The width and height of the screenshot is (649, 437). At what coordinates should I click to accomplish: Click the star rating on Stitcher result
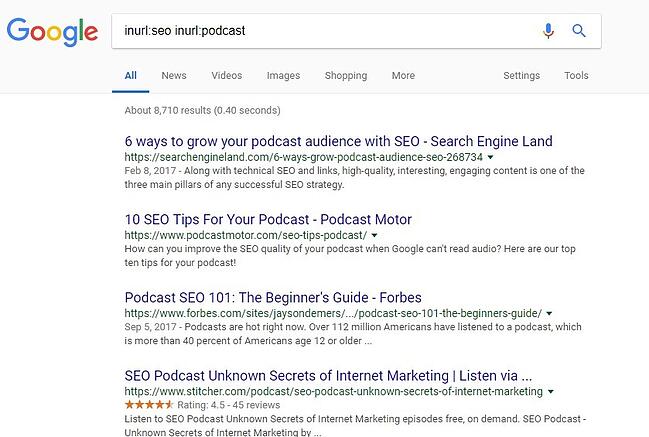point(147,405)
